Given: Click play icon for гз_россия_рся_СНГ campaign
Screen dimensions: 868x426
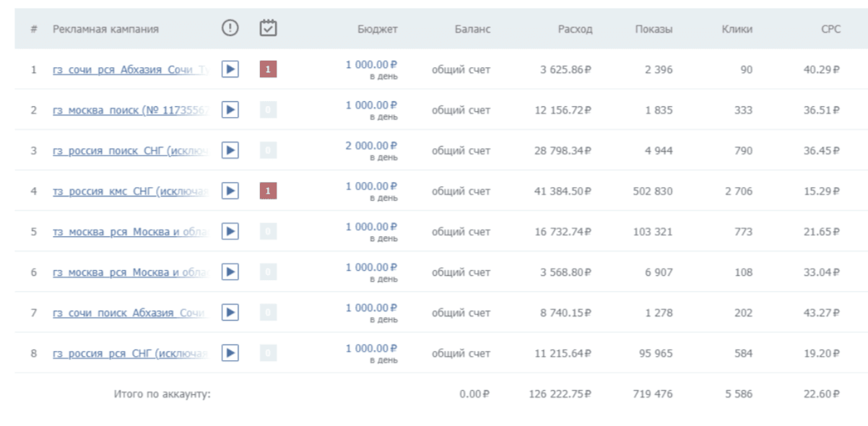Looking at the screenshot, I should click(230, 353).
